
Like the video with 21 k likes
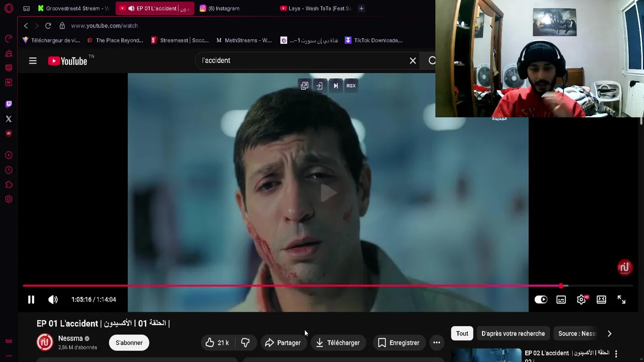coord(217,343)
